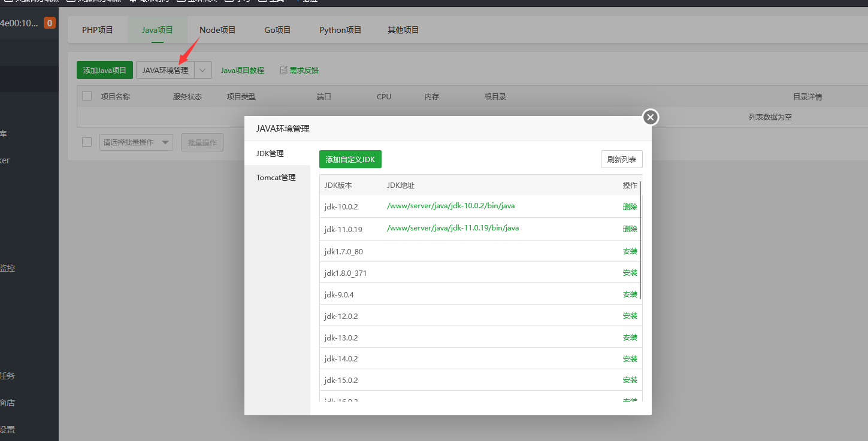This screenshot has width=868, height=441.
Task: Click JDK地址 column header in dialog
Action: [x=401, y=185]
